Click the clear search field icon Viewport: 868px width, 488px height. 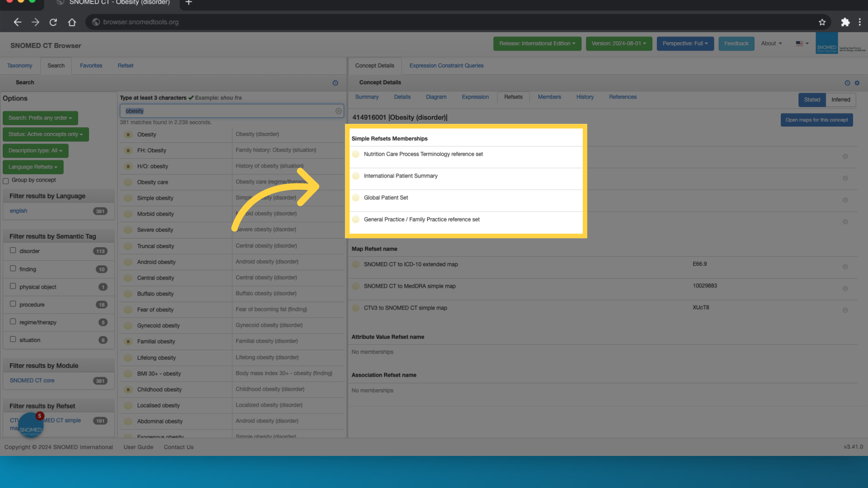tap(338, 111)
